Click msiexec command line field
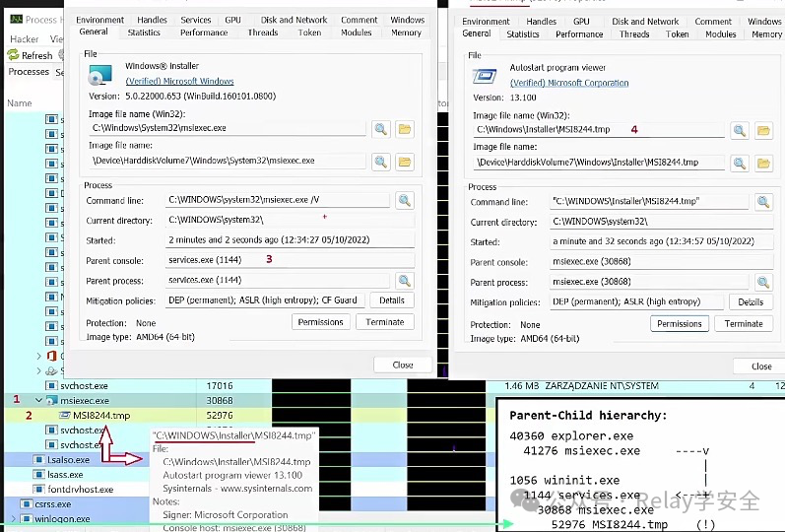This screenshot has width=785, height=532. coord(277,200)
